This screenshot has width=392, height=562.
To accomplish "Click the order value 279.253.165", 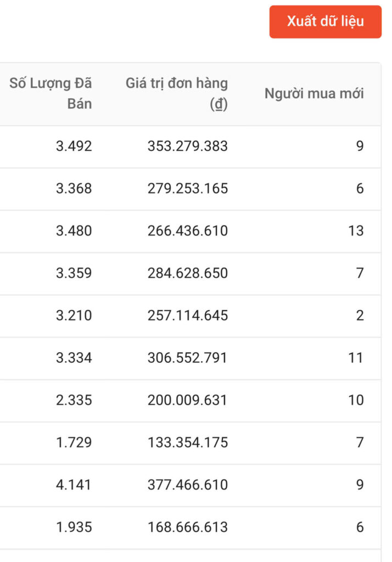I will [x=188, y=188].
